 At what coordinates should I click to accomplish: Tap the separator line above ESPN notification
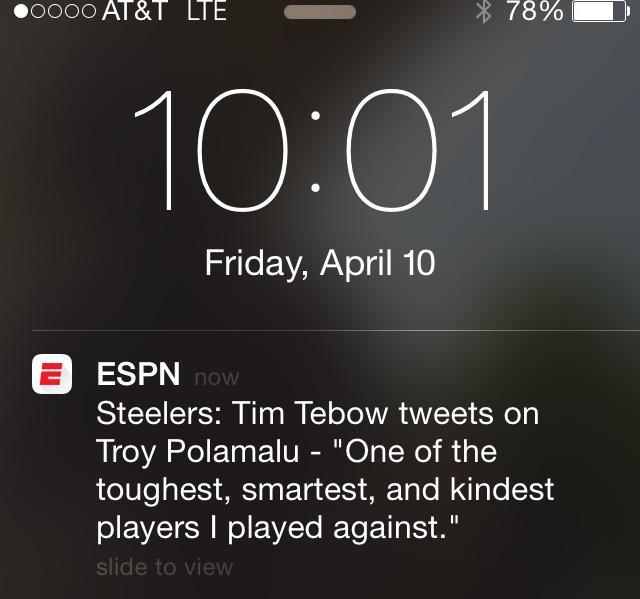tap(336, 331)
